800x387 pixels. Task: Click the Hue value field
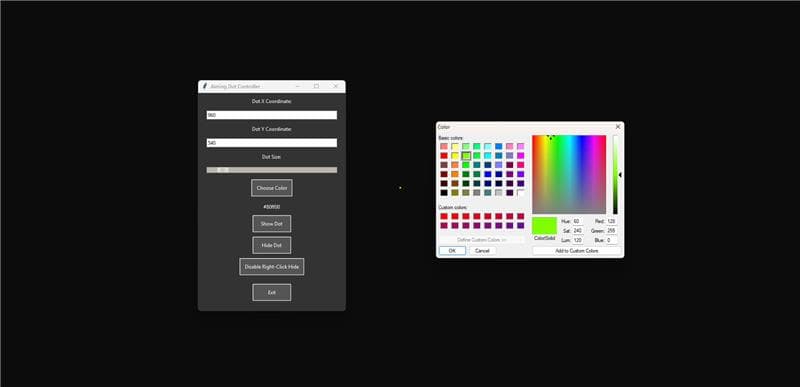tap(577, 221)
